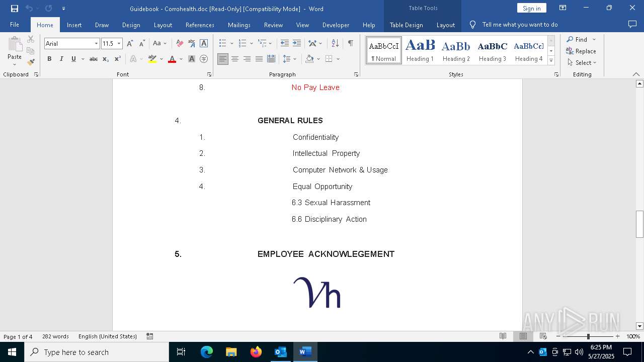
Task: Clear all formatting with eraser icon
Action: coord(180,43)
